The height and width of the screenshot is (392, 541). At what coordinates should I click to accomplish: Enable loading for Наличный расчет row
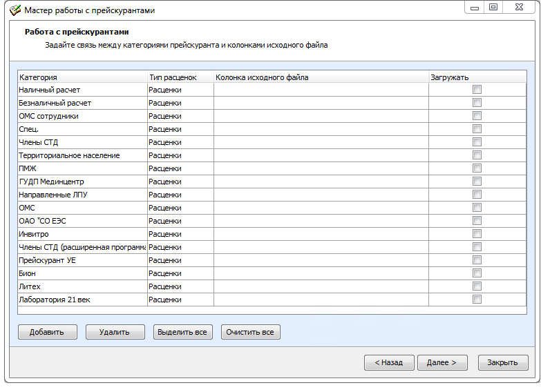coord(477,90)
